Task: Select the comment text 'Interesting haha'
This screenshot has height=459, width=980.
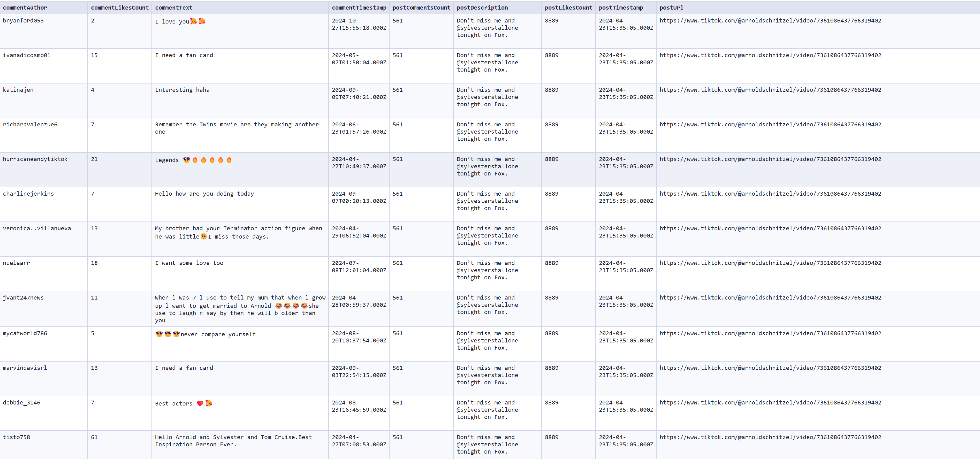Action: tap(182, 90)
